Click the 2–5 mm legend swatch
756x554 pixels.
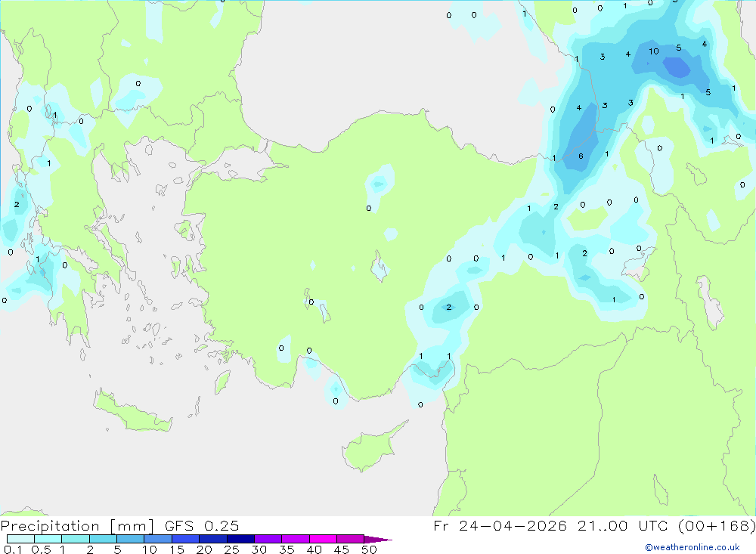tap(103, 539)
